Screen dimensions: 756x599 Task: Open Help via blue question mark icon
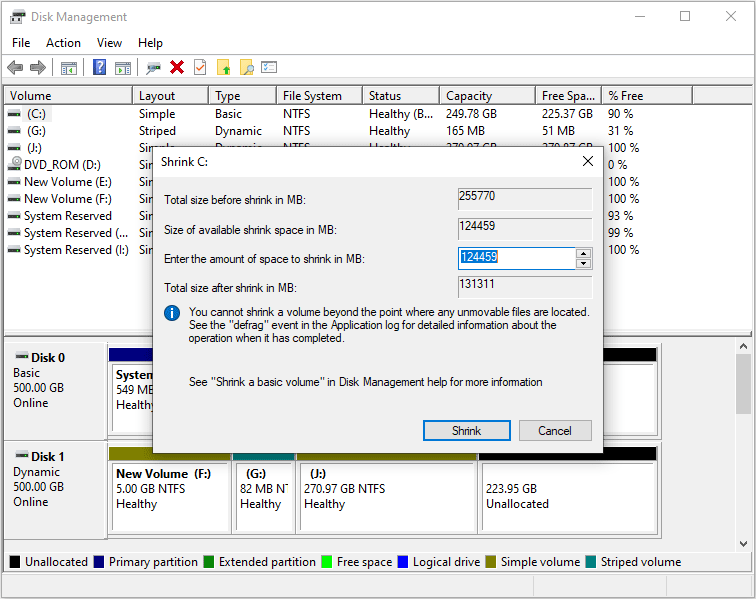click(x=99, y=67)
